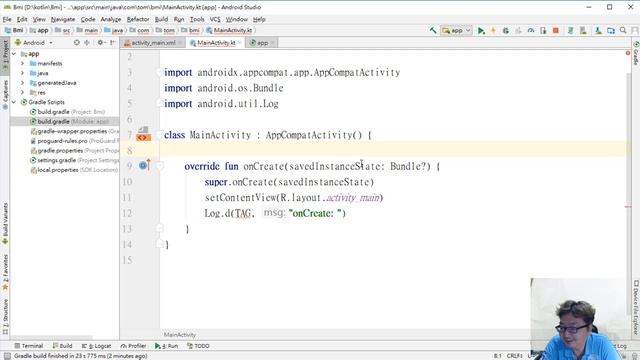Open gradle.properties file
Image resolution: width=640 pixels, height=360 pixels.
coord(74,151)
